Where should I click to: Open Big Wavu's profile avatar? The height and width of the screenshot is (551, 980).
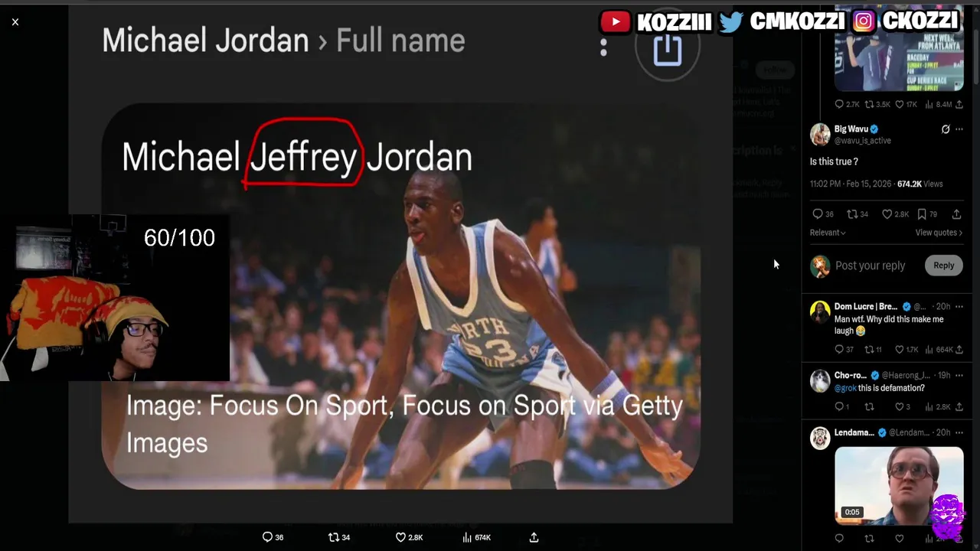[820, 134]
